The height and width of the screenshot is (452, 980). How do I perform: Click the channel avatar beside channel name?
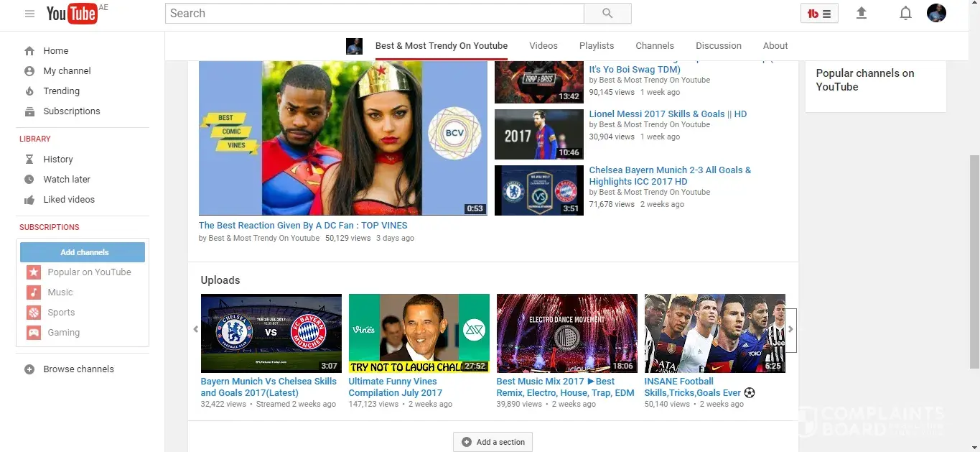point(354,46)
